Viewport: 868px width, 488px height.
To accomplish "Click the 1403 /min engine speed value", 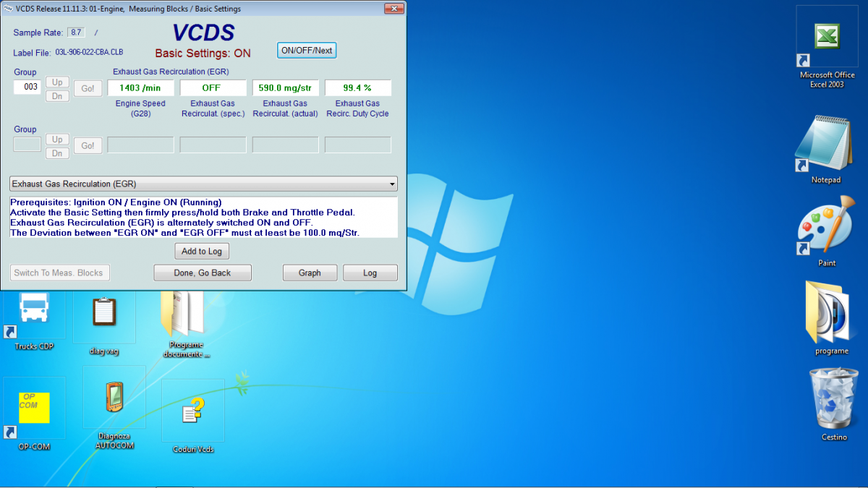I will click(141, 87).
